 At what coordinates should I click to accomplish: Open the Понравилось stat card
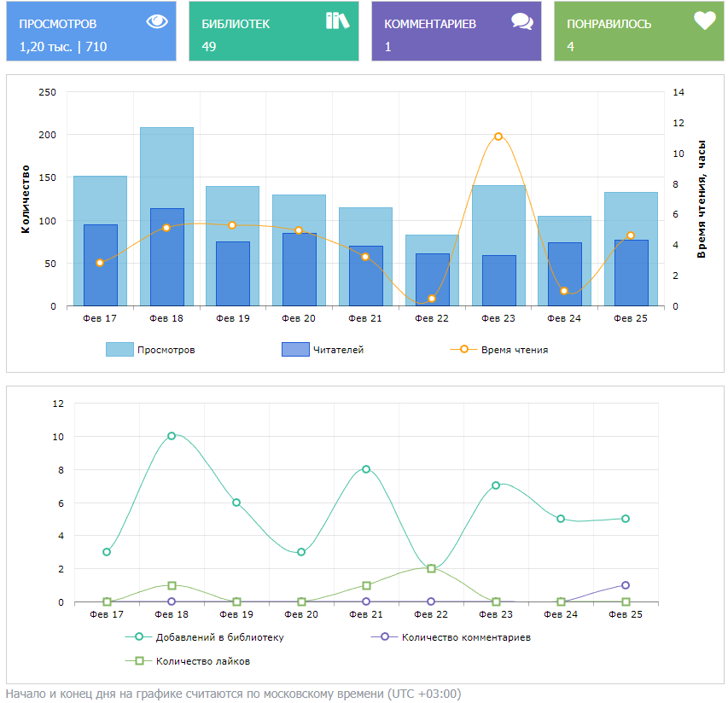[x=639, y=32]
